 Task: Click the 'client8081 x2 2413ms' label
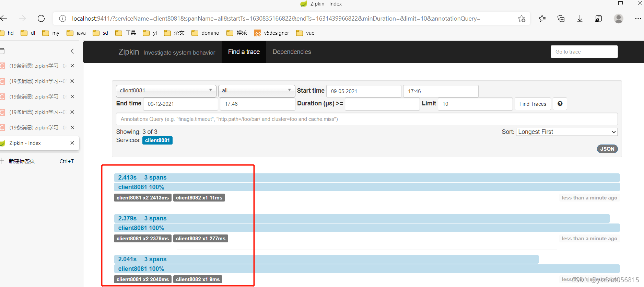pyautogui.click(x=143, y=198)
